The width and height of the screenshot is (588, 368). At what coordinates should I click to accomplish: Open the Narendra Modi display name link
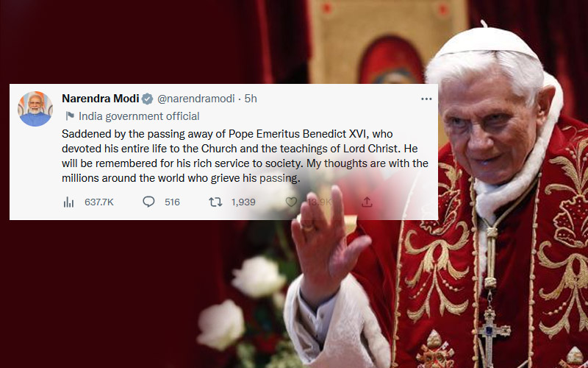[x=101, y=99]
